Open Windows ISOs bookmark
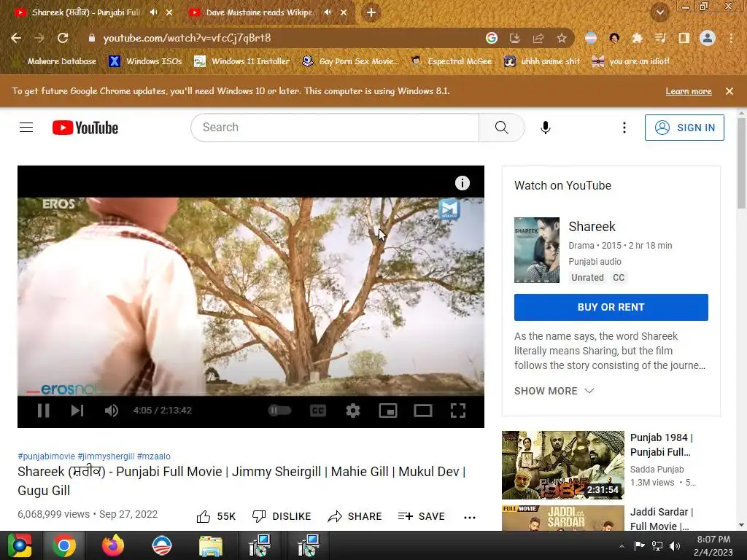This screenshot has height=560, width=747. click(x=145, y=61)
